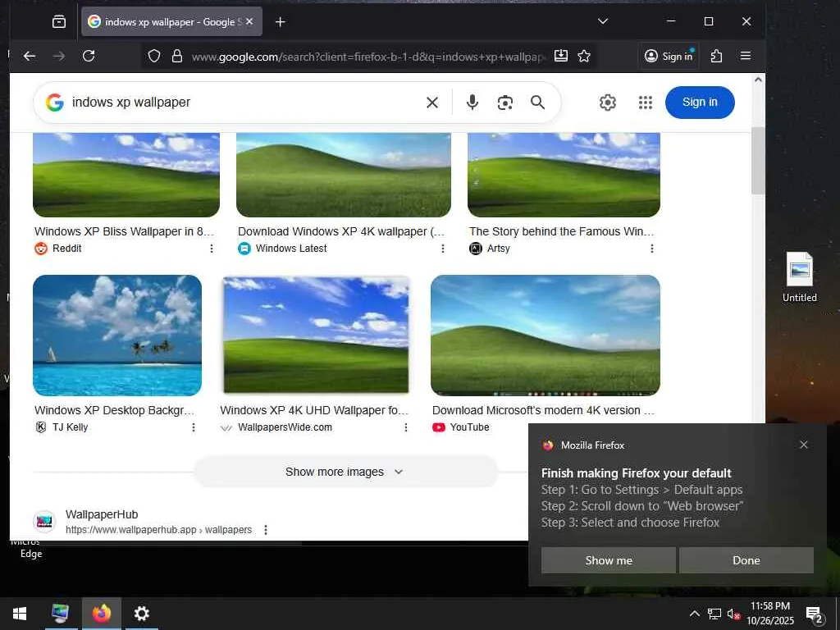Close the Google search tab

click(249, 21)
